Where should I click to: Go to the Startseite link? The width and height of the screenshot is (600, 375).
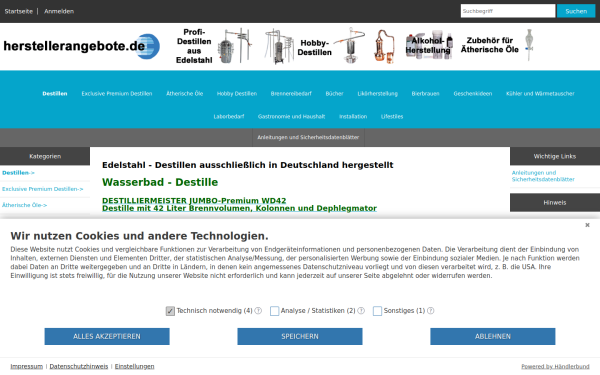click(x=18, y=11)
